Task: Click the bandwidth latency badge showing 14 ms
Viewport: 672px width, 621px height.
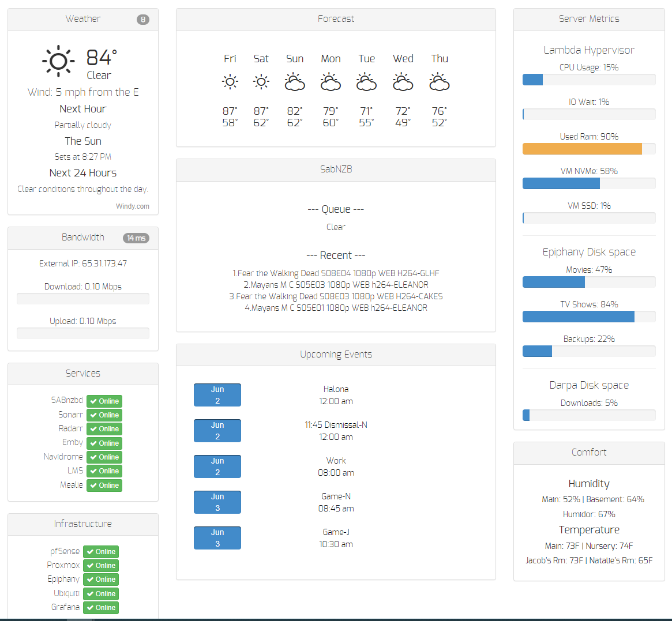Action: (136, 237)
